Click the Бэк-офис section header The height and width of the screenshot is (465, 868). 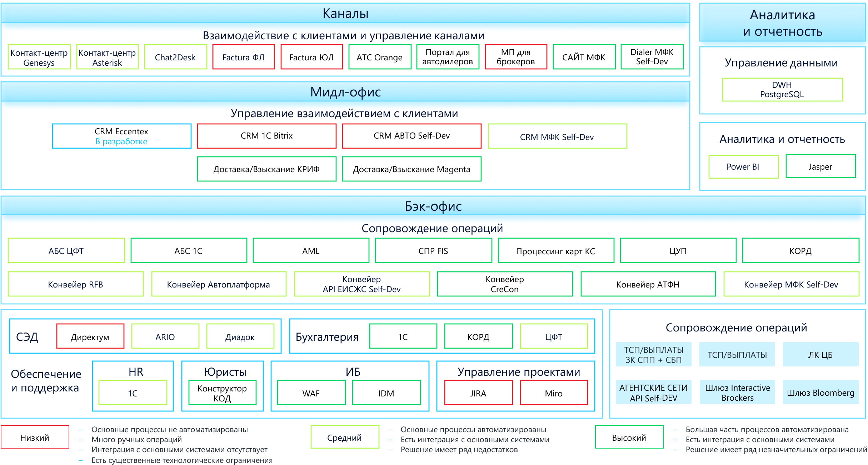pyautogui.click(x=433, y=206)
